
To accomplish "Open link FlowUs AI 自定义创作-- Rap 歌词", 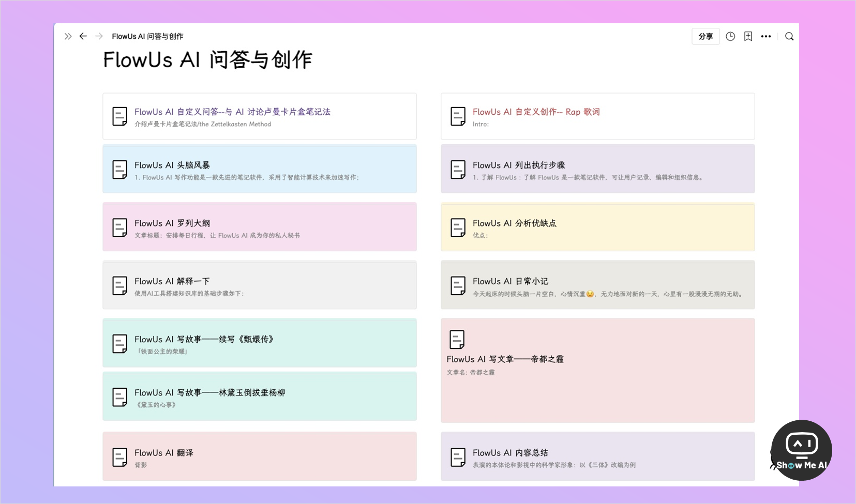I will click(536, 112).
